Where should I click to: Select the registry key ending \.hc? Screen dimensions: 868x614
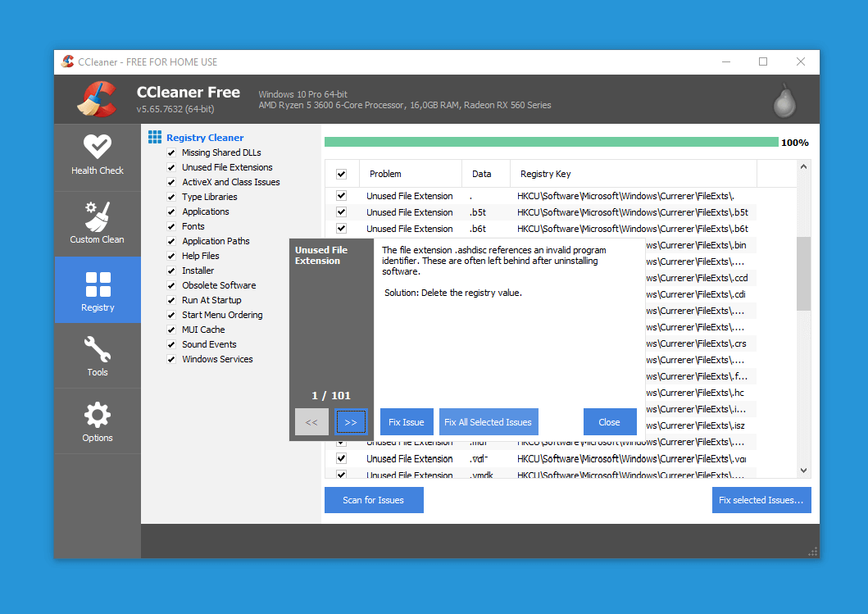[695, 393]
